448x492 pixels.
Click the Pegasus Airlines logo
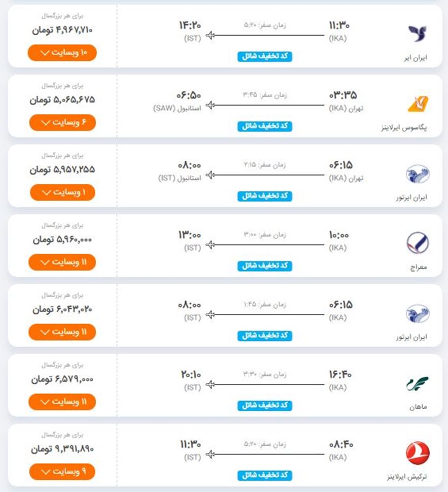tap(418, 104)
